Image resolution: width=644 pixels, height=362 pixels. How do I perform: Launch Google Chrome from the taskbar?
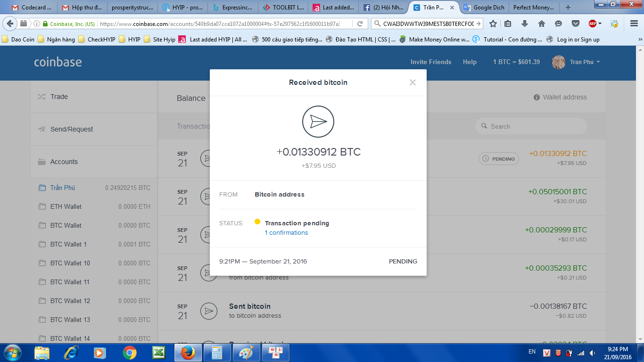[130, 353]
